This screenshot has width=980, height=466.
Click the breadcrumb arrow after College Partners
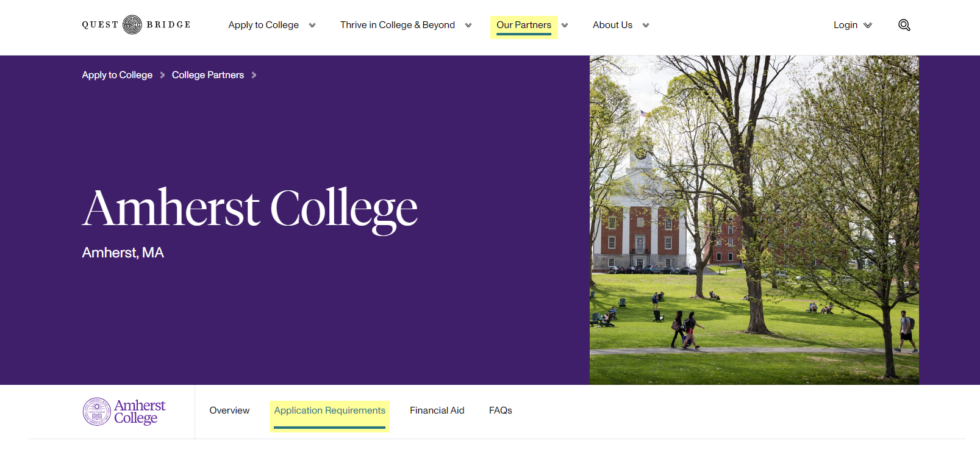[x=254, y=75]
